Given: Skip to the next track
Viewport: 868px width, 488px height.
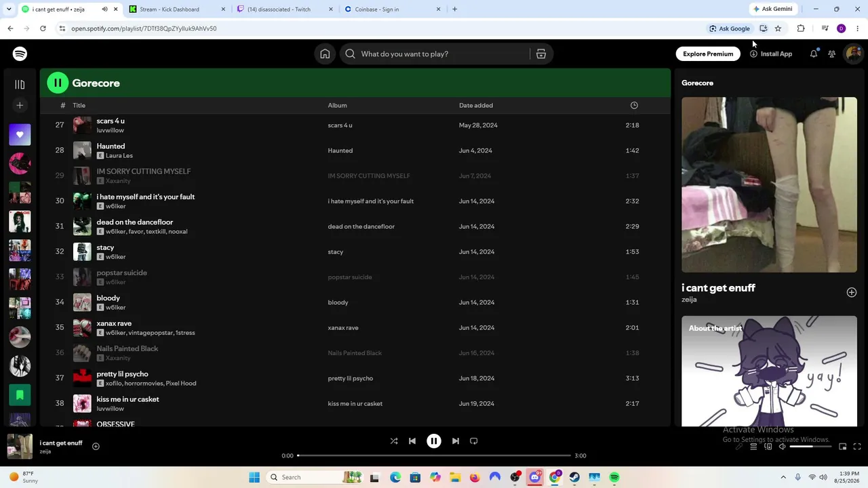Looking at the screenshot, I should 456,441.
